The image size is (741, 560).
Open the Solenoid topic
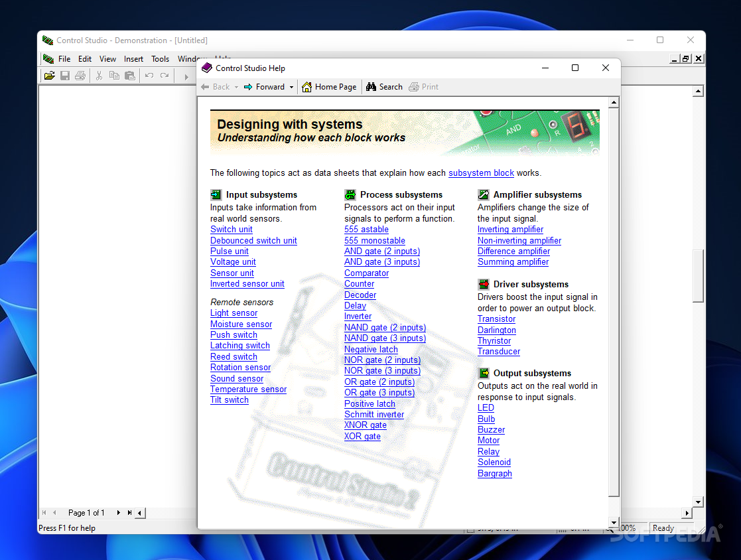(x=494, y=462)
